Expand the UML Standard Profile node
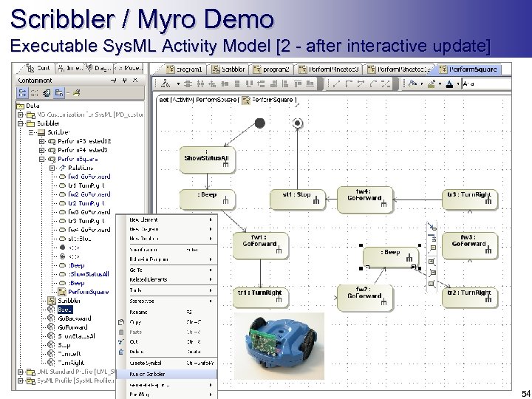Viewport: 532px width, 399px height. pyautogui.click(x=21, y=372)
